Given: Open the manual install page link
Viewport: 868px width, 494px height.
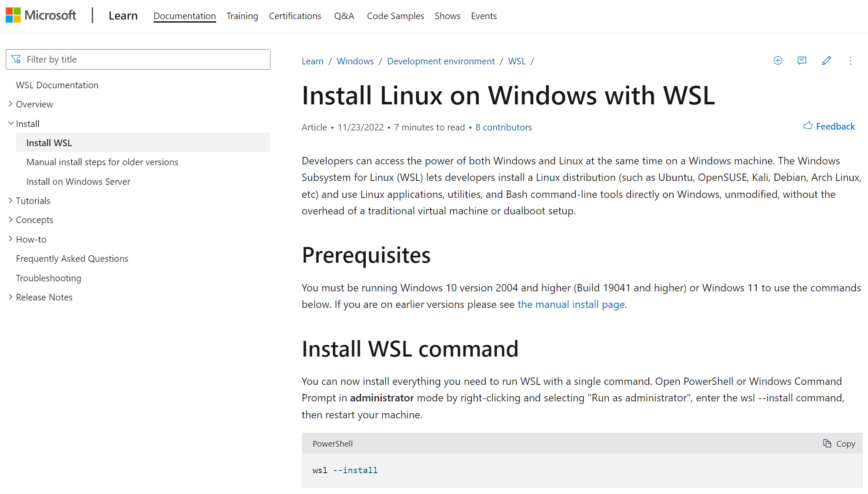Looking at the screenshot, I should (x=571, y=304).
